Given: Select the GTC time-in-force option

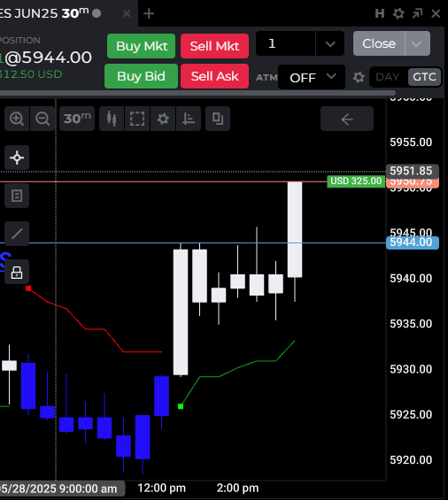Looking at the screenshot, I should 424,77.
